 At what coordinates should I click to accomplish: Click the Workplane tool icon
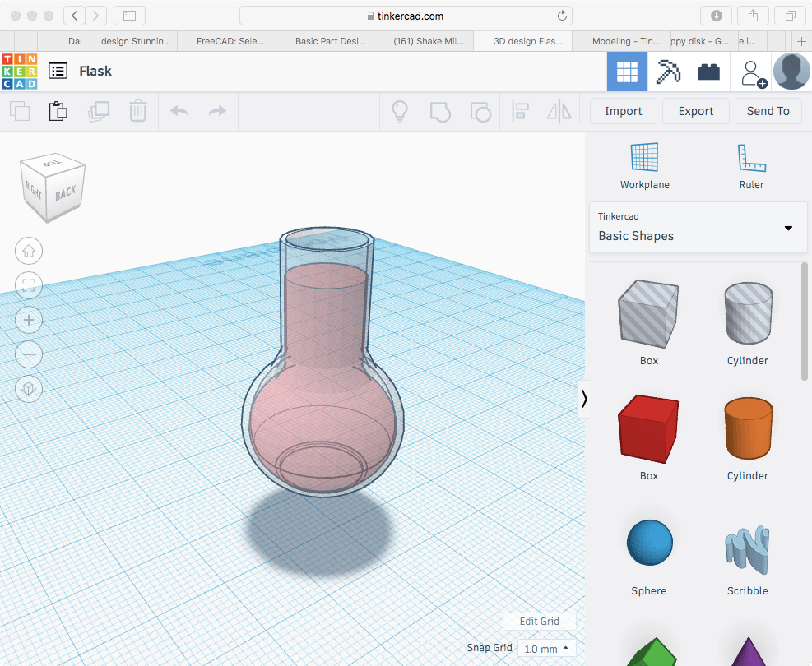coord(644,165)
